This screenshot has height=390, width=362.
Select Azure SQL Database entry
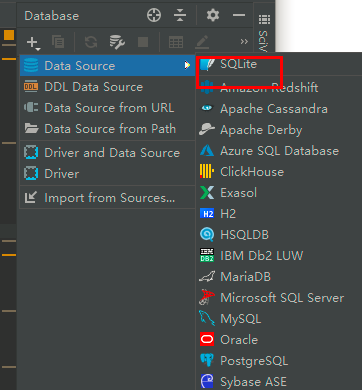tap(279, 151)
